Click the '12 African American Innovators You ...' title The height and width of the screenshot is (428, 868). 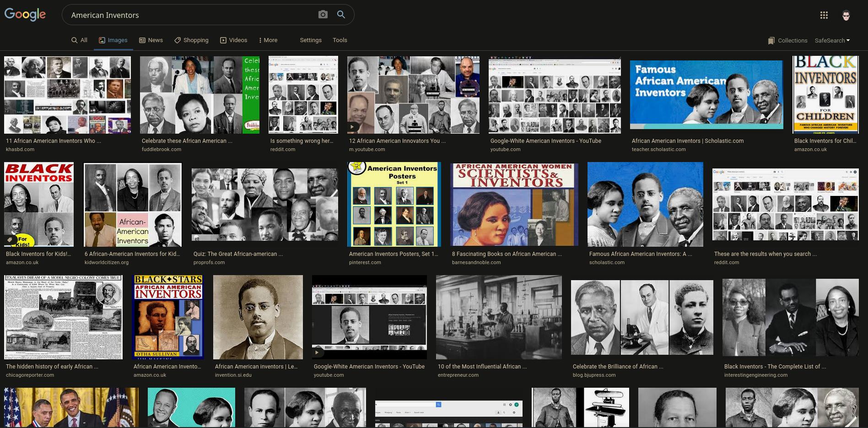397,141
